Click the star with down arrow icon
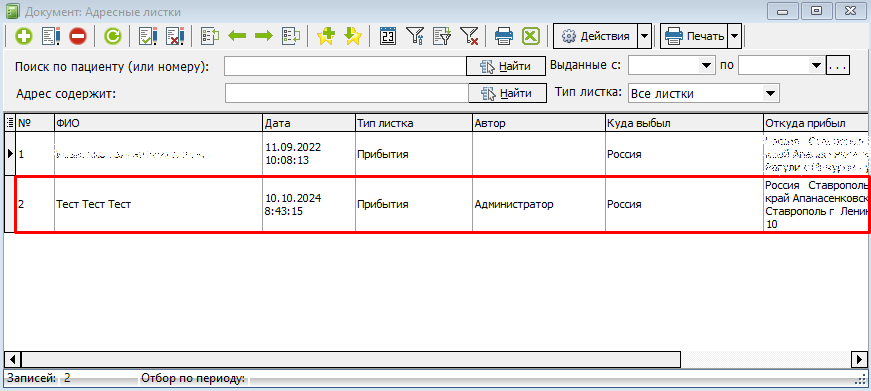The image size is (871, 391). (x=353, y=37)
